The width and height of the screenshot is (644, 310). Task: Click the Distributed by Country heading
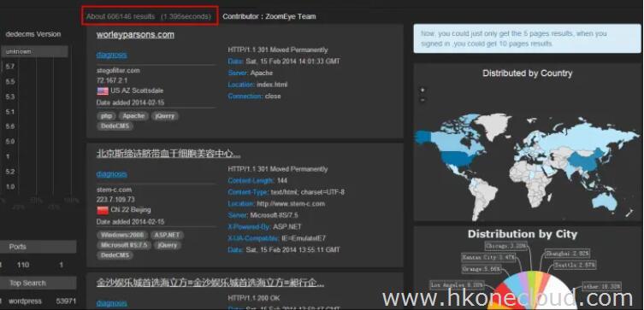(528, 73)
